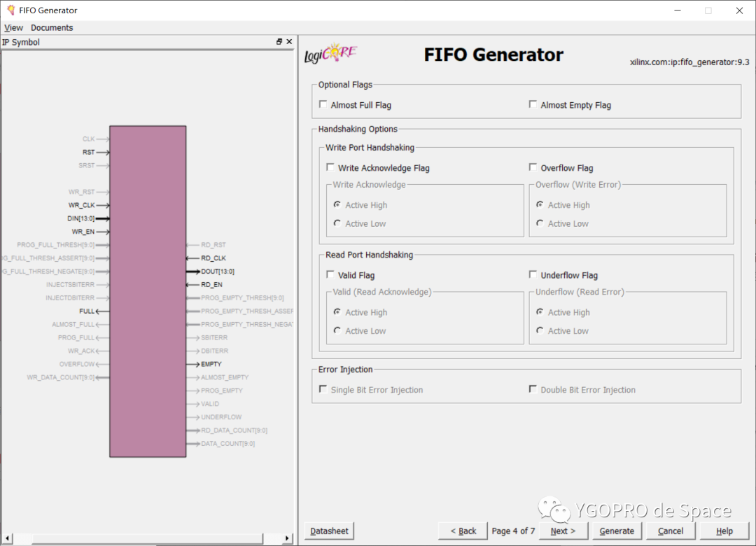Toggle Double Bit Error Injection checkbox
The height and width of the screenshot is (546, 756).
(533, 389)
